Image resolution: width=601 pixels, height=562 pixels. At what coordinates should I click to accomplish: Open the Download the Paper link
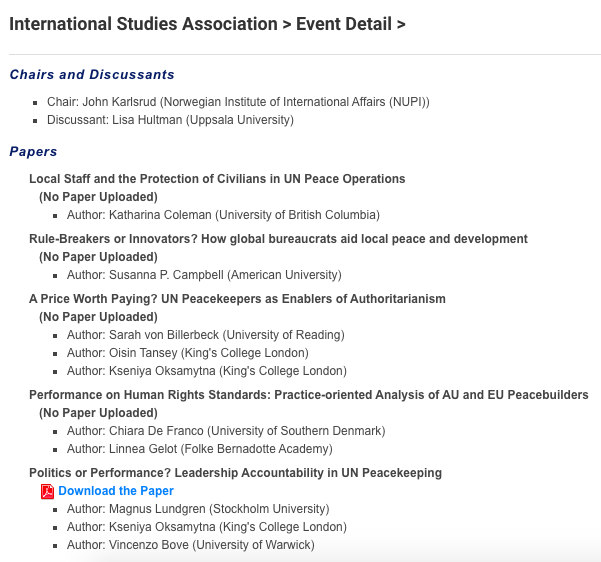coord(116,491)
